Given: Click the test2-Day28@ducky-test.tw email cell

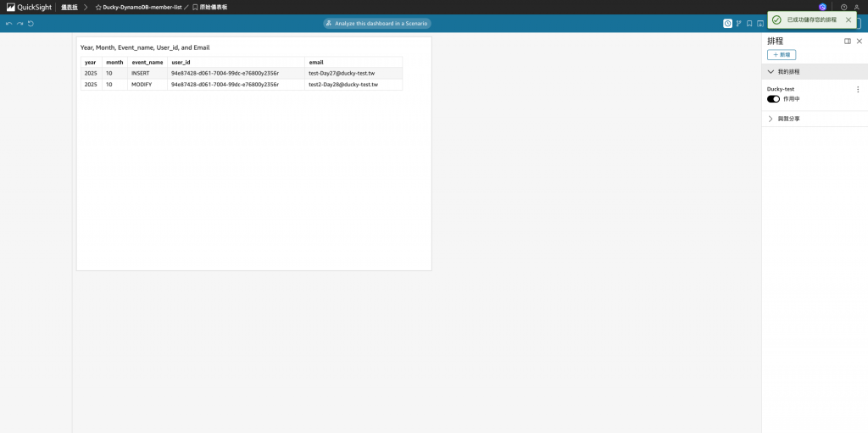Looking at the screenshot, I should coord(353,84).
